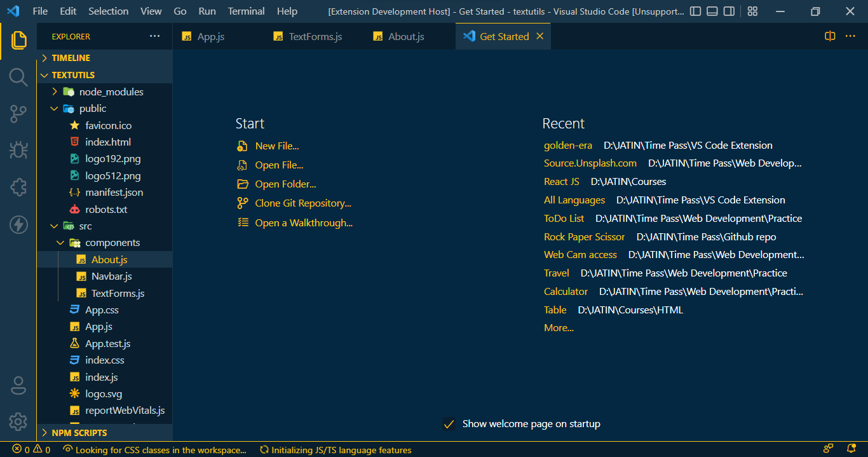Select App.css in explorer tree
Image resolution: width=868 pixels, height=457 pixels.
[x=104, y=310]
